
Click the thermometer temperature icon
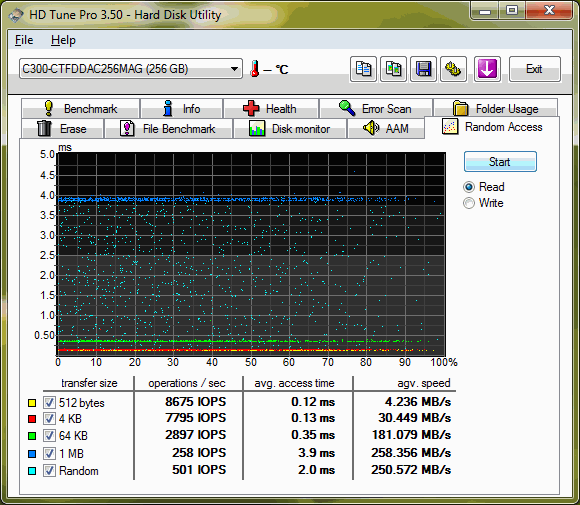(x=254, y=69)
